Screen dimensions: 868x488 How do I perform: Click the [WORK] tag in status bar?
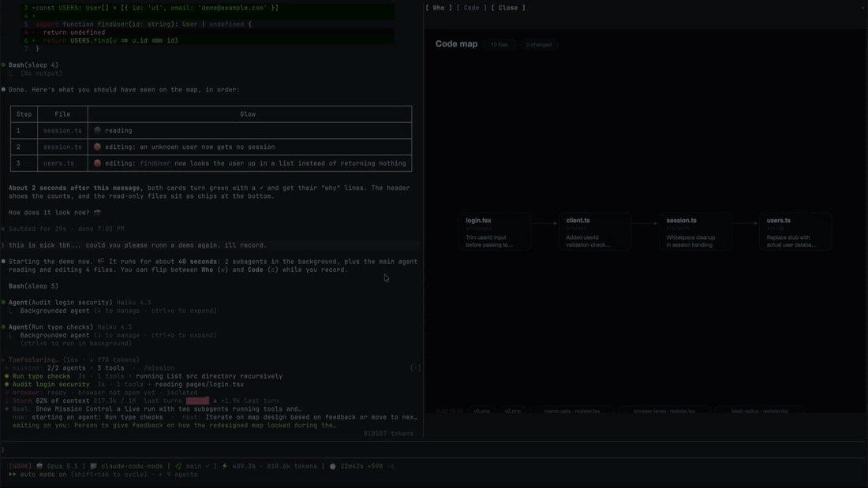[x=20, y=467]
